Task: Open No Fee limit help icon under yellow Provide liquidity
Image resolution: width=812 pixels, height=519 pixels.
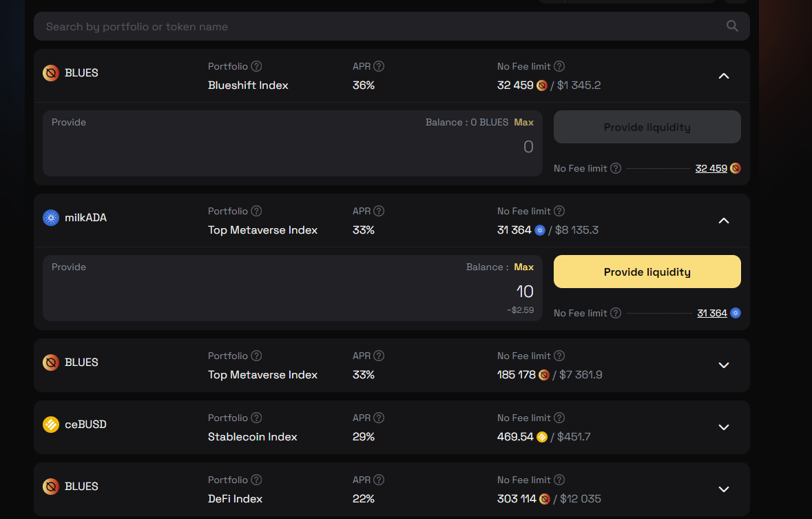Action: pos(616,313)
